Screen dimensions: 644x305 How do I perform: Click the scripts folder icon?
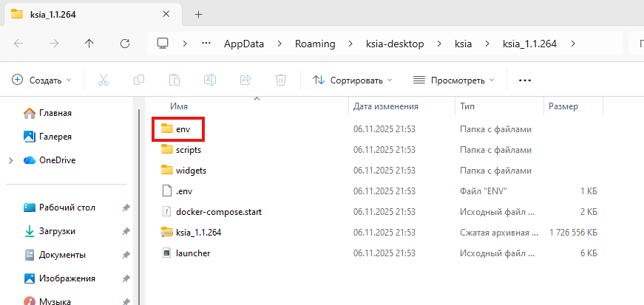[167, 149]
